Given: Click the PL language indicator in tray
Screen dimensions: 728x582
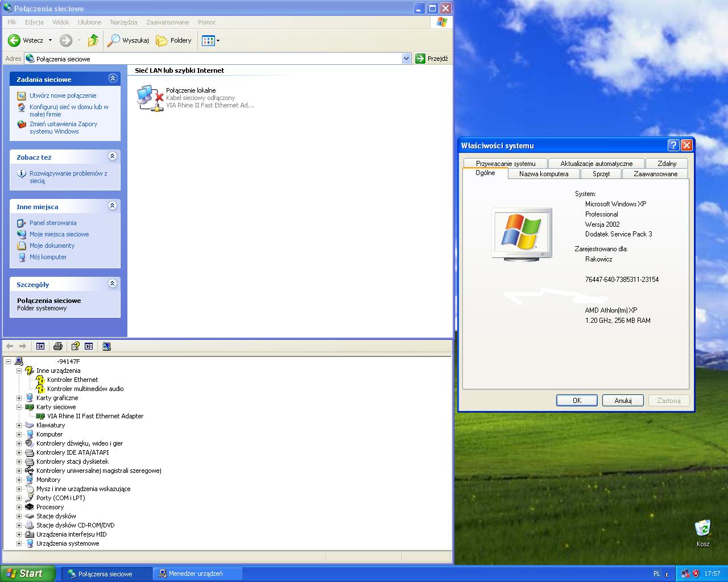Looking at the screenshot, I should pyautogui.click(x=657, y=573).
